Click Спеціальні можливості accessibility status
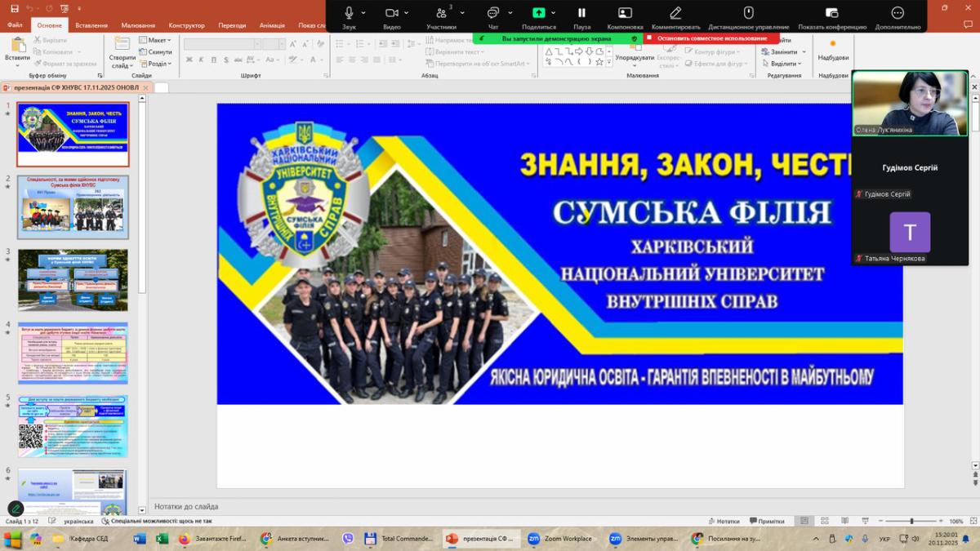Image resolution: width=980 pixels, height=551 pixels. pyautogui.click(x=156, y=521)
